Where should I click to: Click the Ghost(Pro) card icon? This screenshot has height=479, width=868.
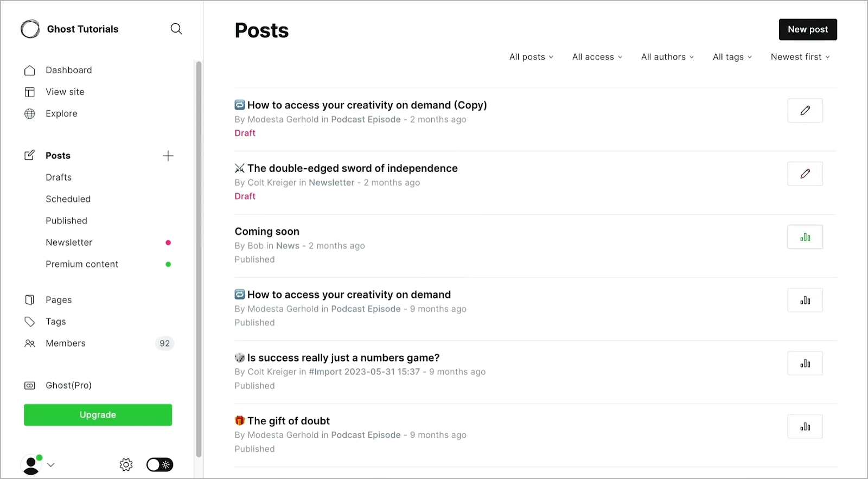point(30,386)
